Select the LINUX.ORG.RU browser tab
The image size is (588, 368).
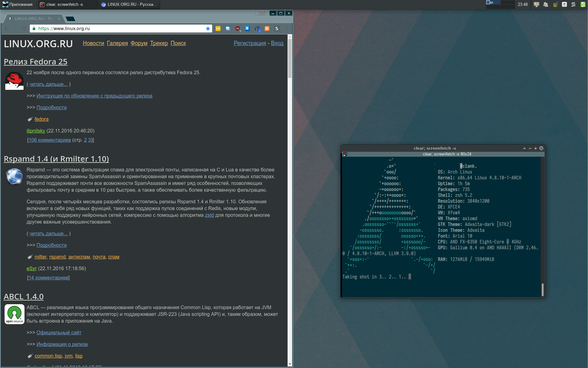point(34,19)
